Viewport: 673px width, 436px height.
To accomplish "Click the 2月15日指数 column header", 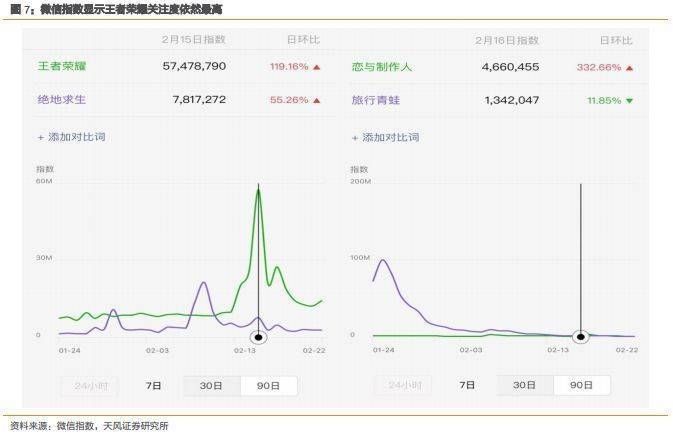I will click(194, 39).
